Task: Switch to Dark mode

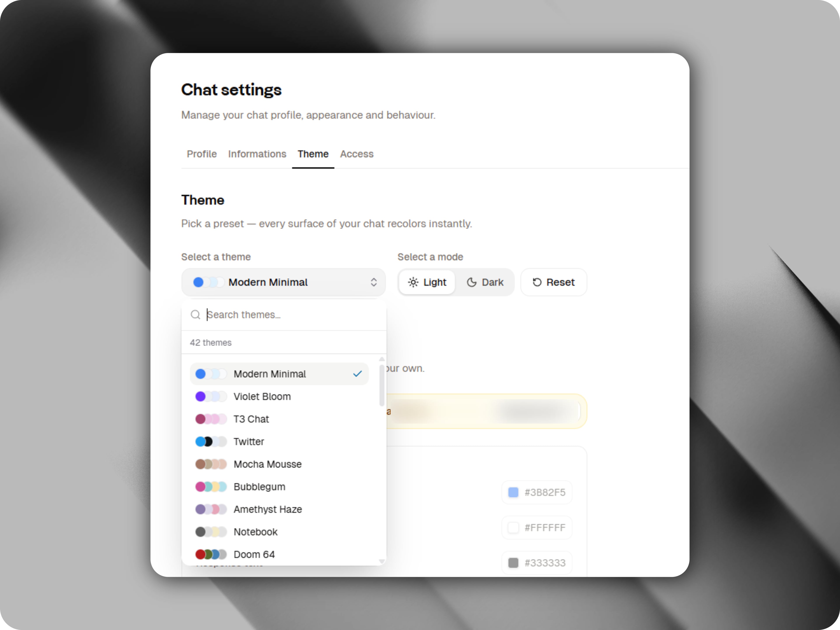Action: [485, 282]
